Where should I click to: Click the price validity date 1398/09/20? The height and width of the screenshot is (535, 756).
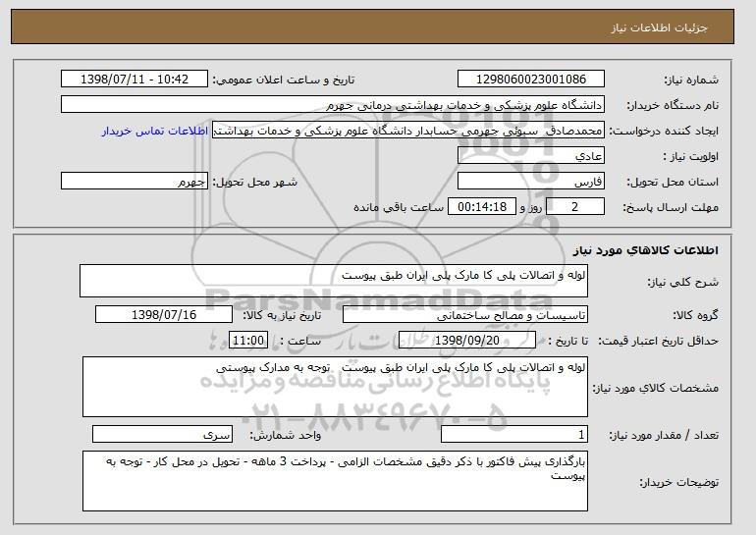pos(467,341)
